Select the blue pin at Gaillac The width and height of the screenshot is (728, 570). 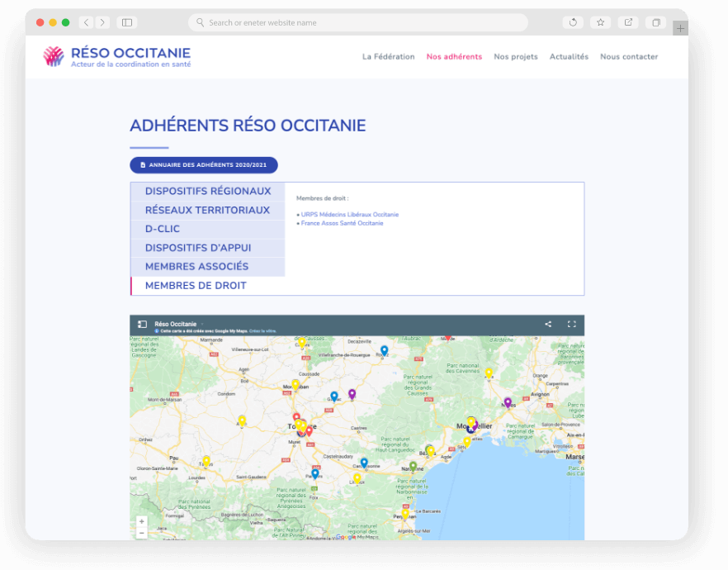[333, 397]
